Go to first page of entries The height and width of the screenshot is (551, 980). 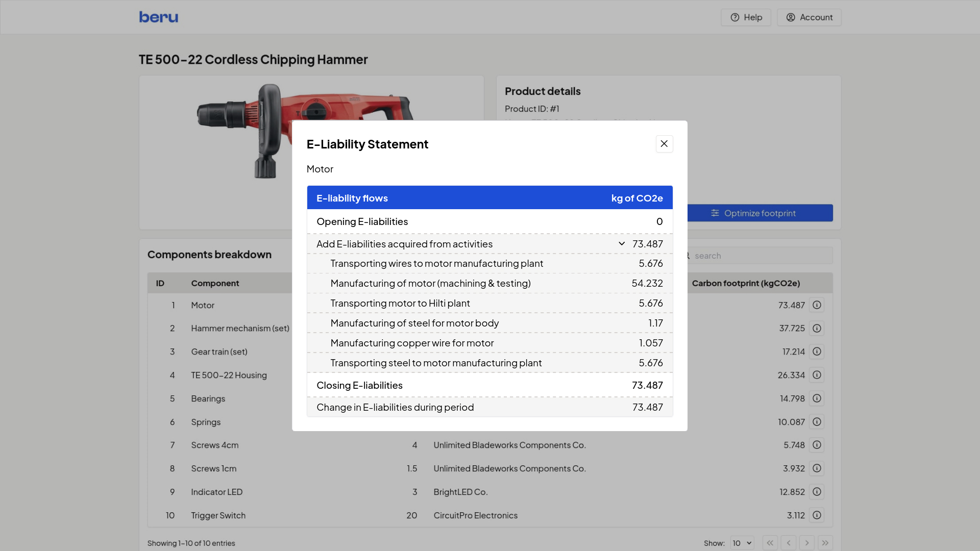(x=770, y=543)
